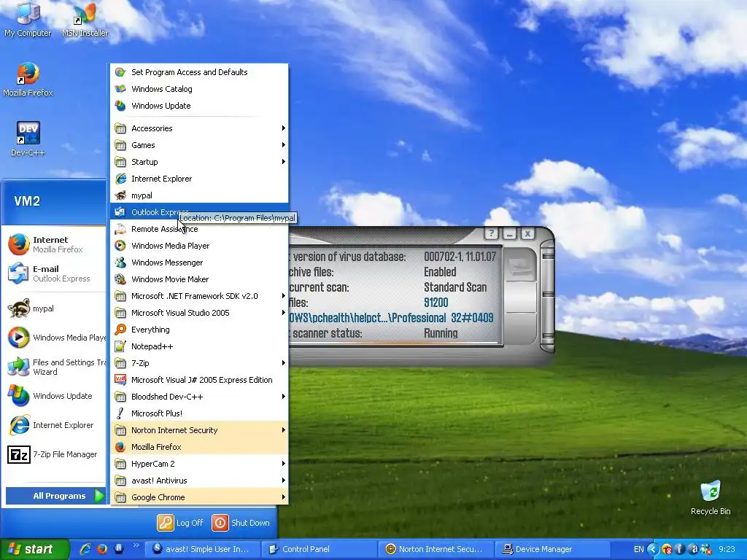Click the Shut Down button
This screenshot has width=747, height=560.
click(x=241, y=523)
